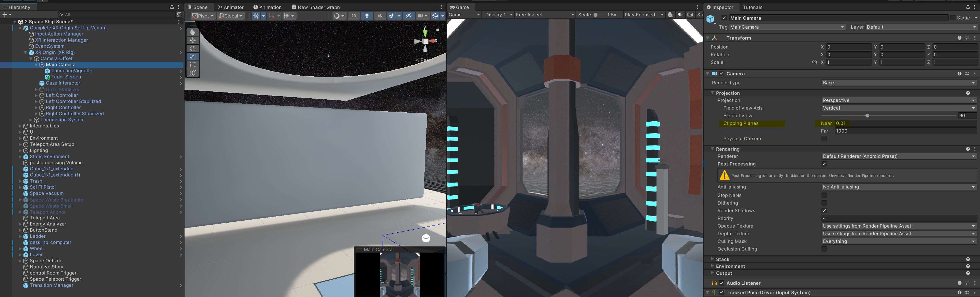Select the Rotate tool in Scene
Viewport: 980px width, 297px height.
(x=192, y=48)
